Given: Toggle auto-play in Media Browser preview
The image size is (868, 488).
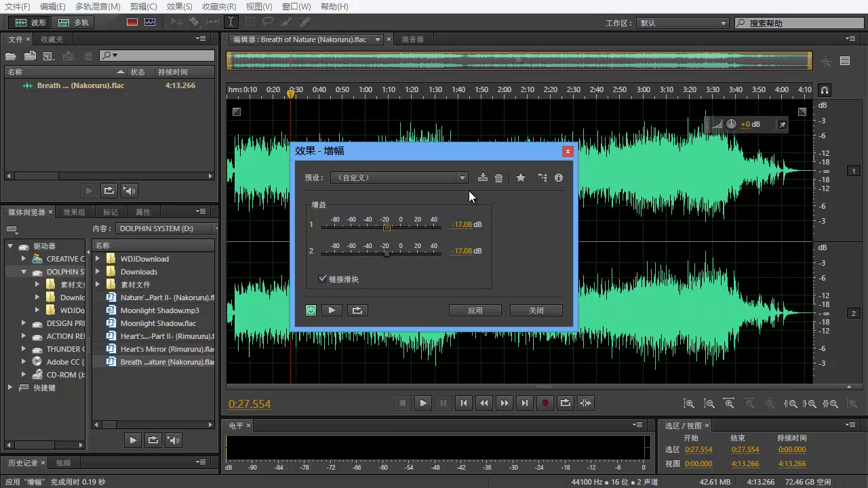Looking at the screenshot, I should point(174,440).
